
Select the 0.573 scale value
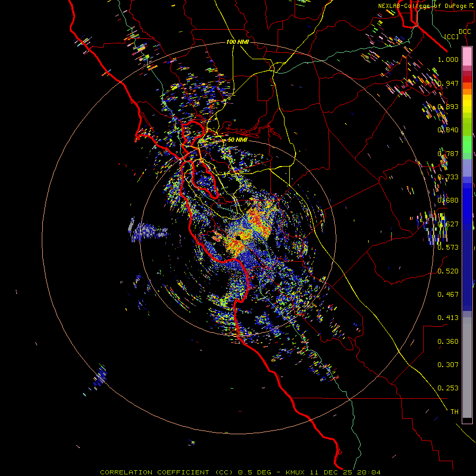[x=448, y=248]
